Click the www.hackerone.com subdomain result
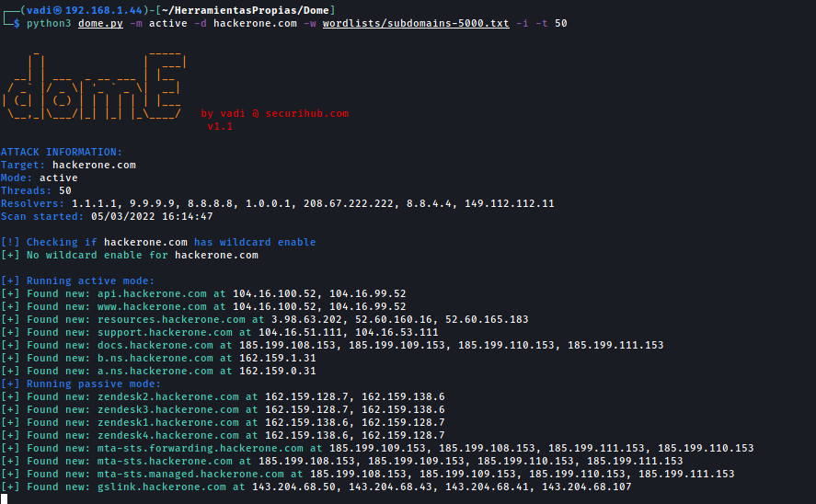Viewport: 816px width, 504px height. click(152, 307)
